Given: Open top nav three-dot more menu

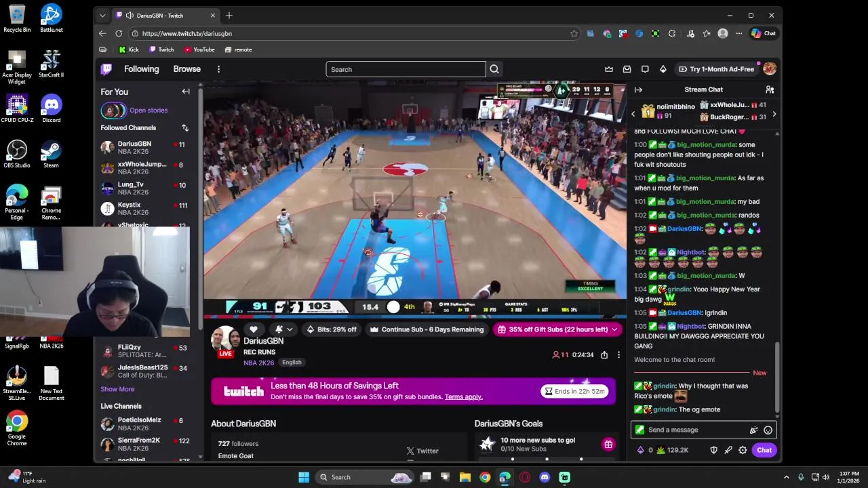Looking at the screenshot, I should pos(218,69).
